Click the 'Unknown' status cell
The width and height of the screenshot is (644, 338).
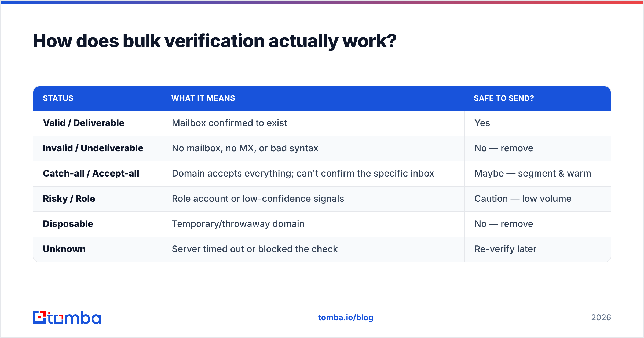pos(97,249)
